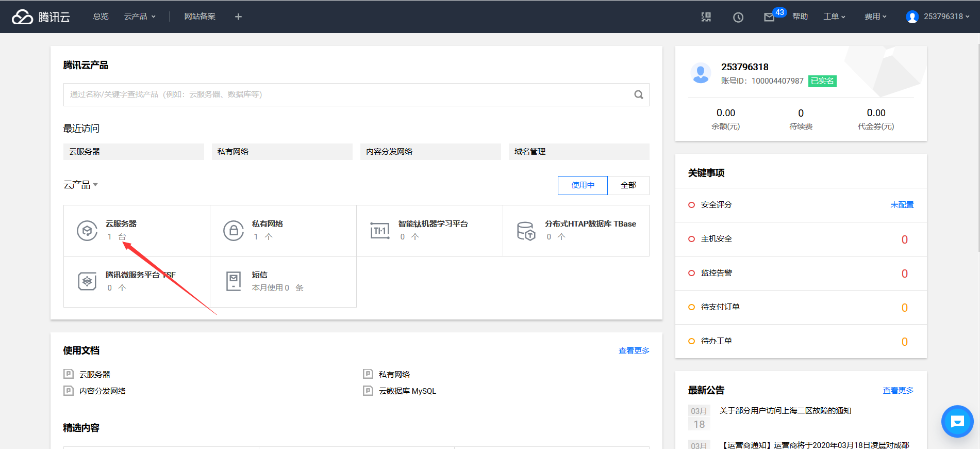The width and height of the screenshot is (980, 449).
Task: Switch to the 全部 tab
Action: [628, 185]
